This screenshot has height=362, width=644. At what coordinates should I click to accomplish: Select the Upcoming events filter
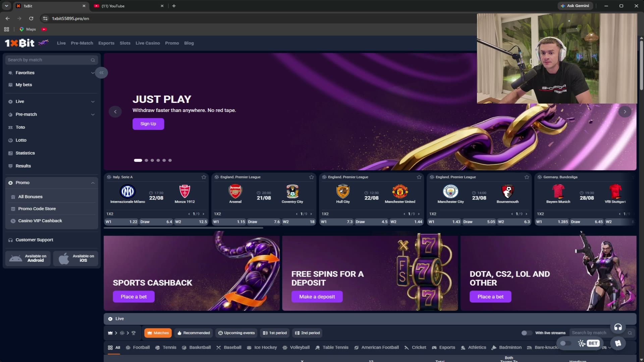click(236, 333)
